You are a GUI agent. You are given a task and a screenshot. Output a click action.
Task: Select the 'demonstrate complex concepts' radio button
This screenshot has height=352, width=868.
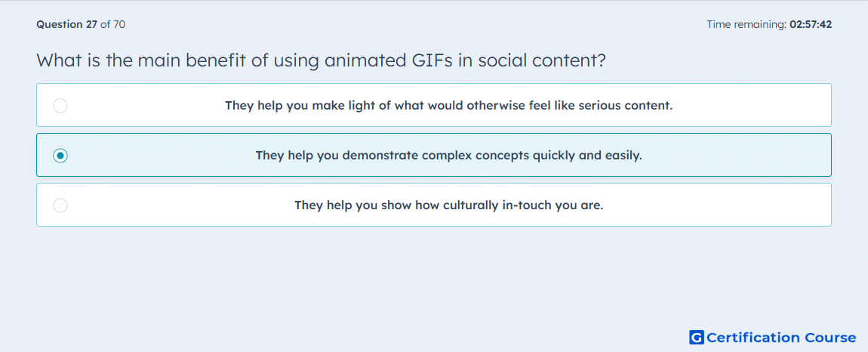[60, 156]
